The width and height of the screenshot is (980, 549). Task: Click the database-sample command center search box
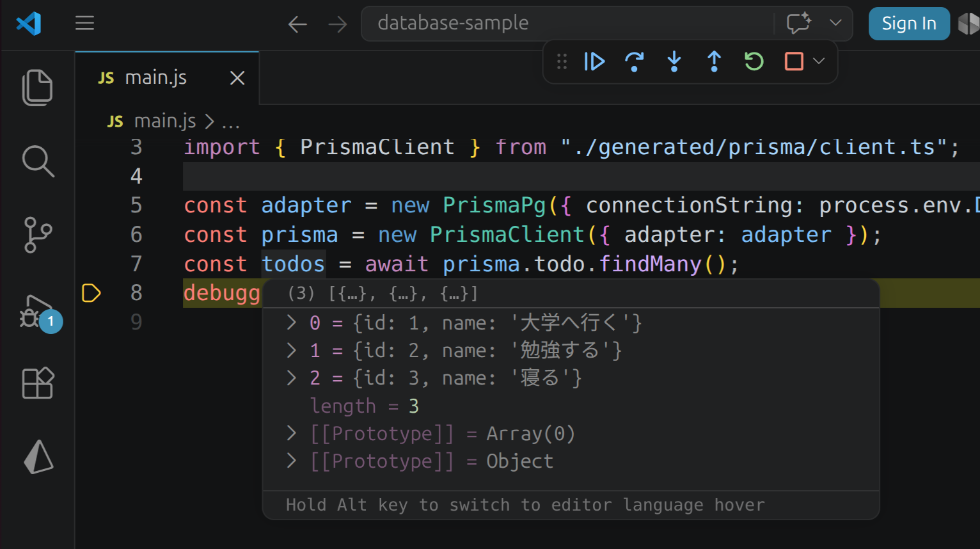coord(567,24)
